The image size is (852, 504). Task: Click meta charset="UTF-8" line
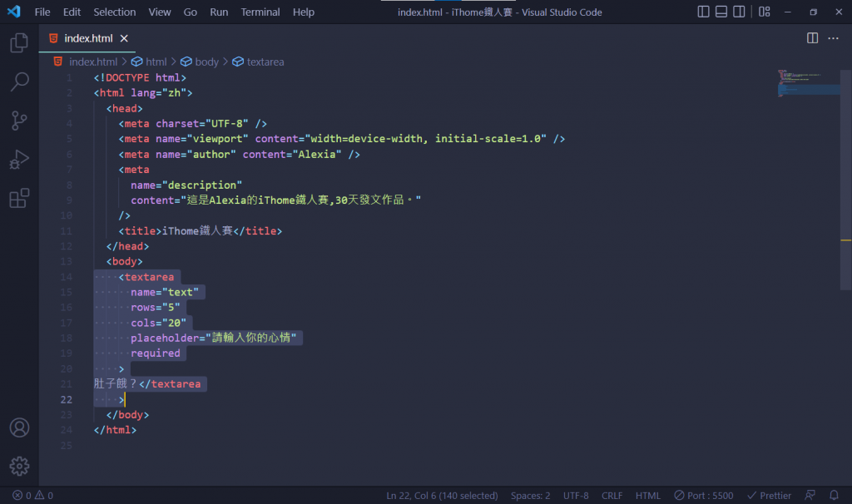pos(193,124)
